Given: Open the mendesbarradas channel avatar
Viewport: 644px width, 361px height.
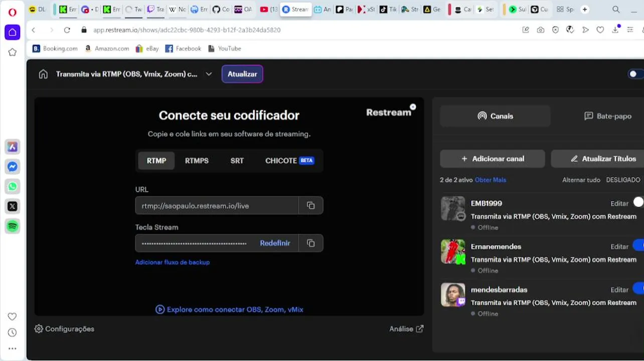Looking at the screenshot, I should (453, 295).
